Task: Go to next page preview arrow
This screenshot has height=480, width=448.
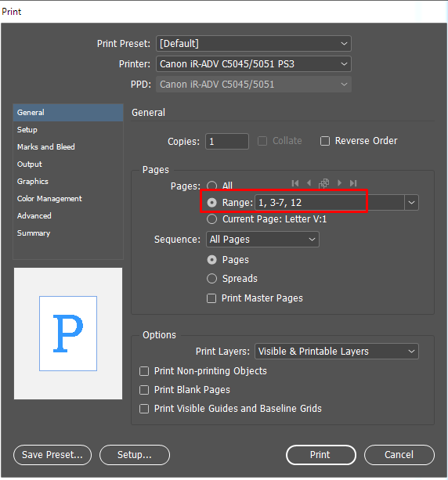Action: click(x=339, y=183)
